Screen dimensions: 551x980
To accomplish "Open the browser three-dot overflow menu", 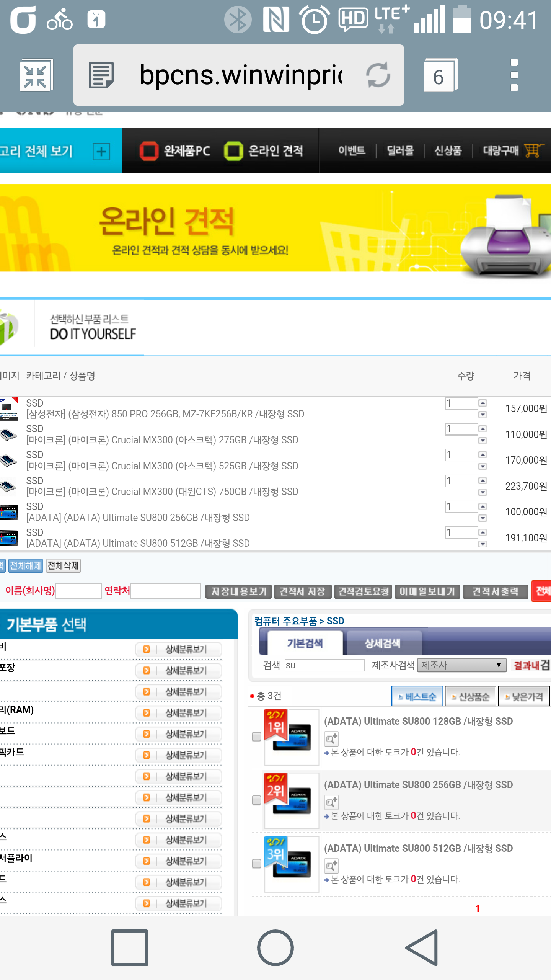I will pos(514,75).
